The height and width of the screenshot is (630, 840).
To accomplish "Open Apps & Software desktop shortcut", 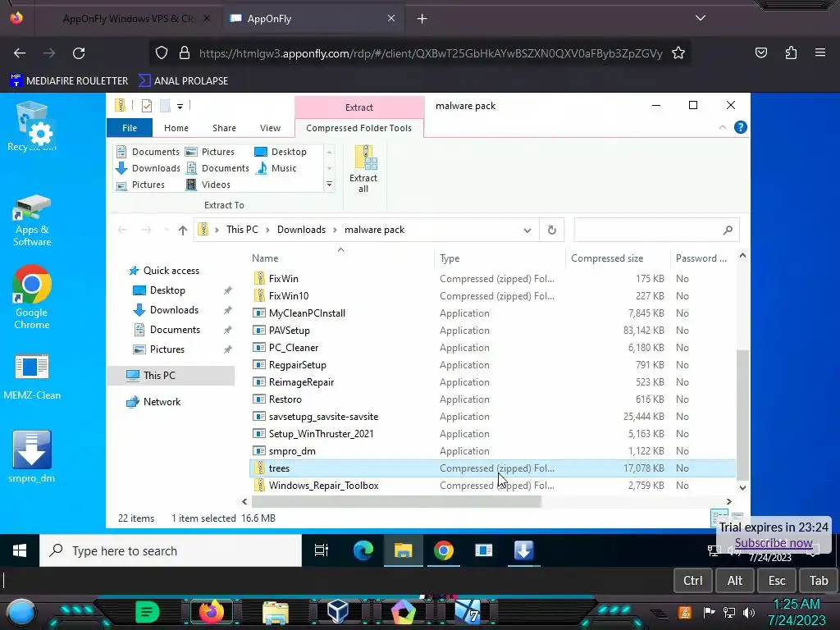I will click(32, 221).
